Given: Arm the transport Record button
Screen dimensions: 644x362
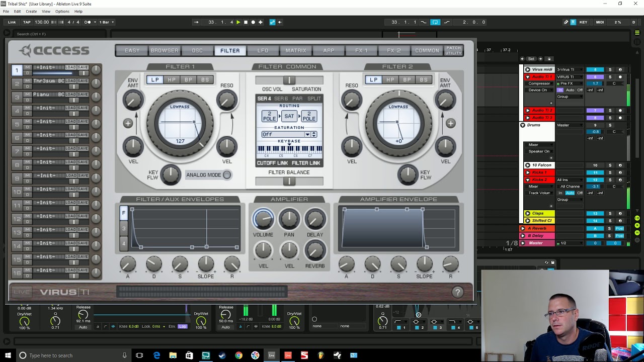Looking at the screenshot, I should (253, 22).
